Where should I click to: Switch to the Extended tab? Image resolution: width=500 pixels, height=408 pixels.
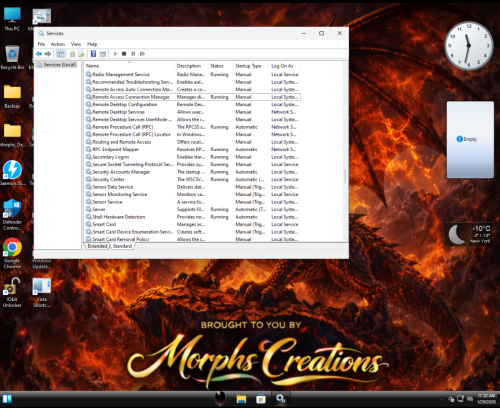point(97,246)
